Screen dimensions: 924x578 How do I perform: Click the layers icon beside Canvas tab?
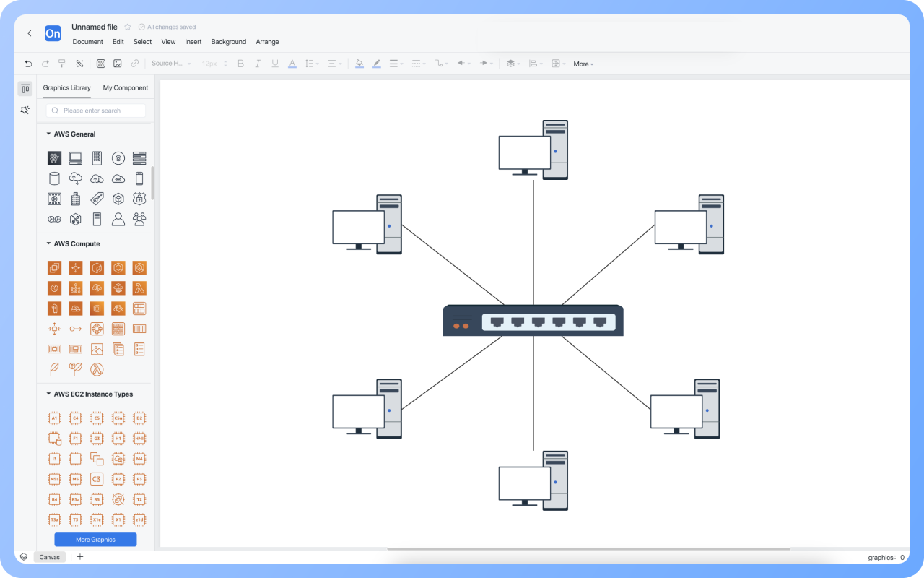coord(24,557)
